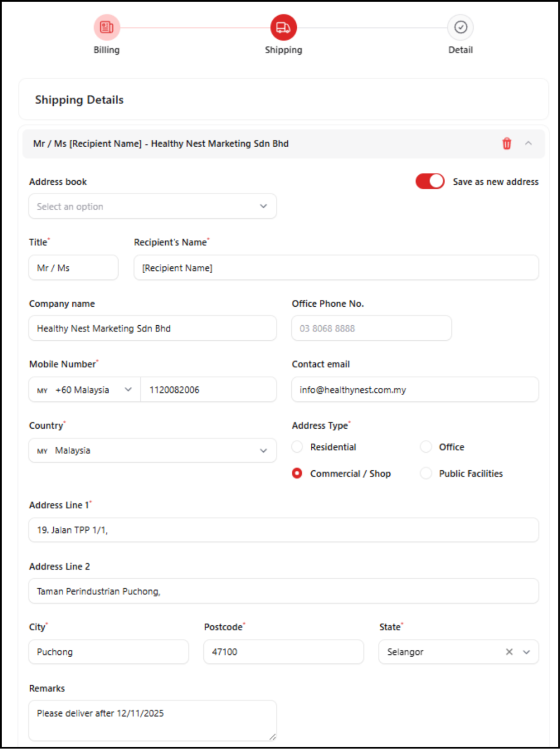
Task: Go to the Billing step label
Action: tap(106, 50)
